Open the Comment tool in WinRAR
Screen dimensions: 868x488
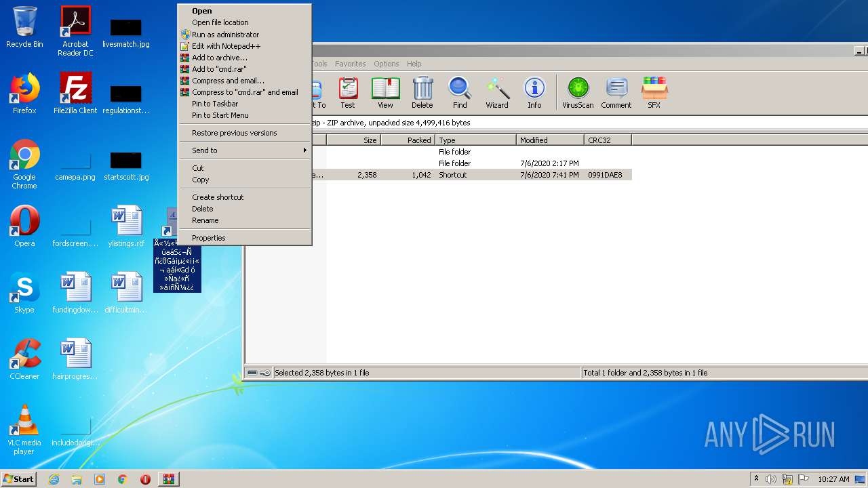616,93
